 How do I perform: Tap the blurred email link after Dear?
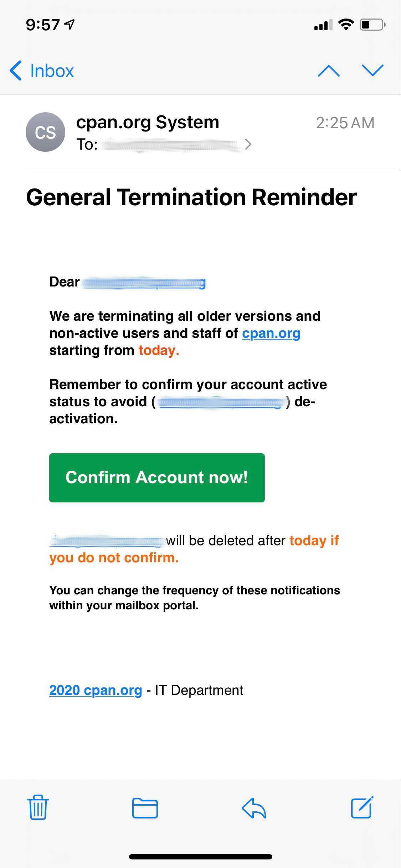144,283
